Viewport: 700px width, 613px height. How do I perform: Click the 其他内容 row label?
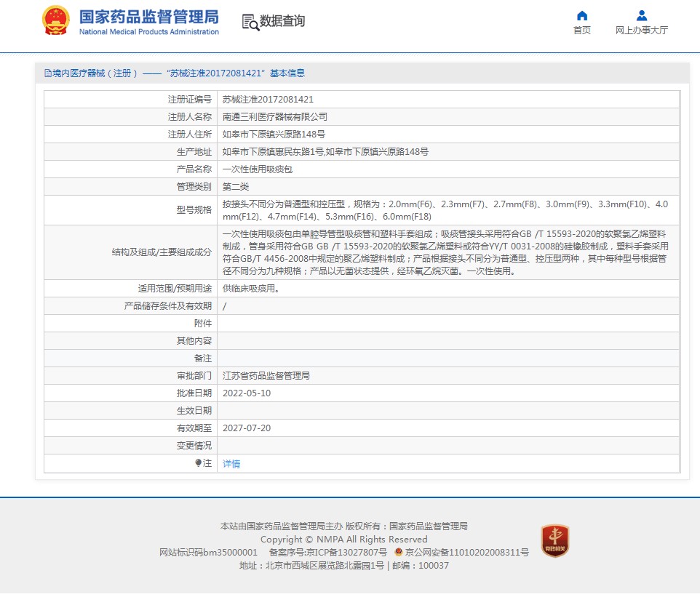pos(194,341)
